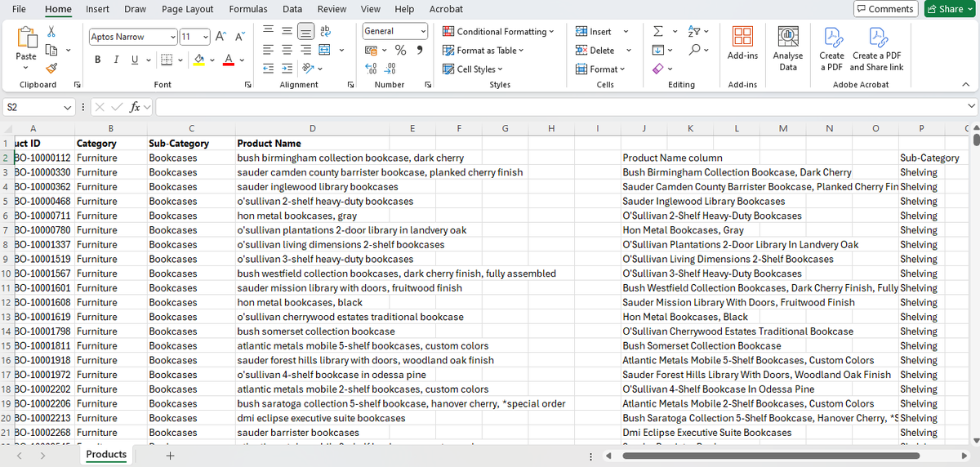
Task: Toggle Merge & Center
Action: pos(323,50)
